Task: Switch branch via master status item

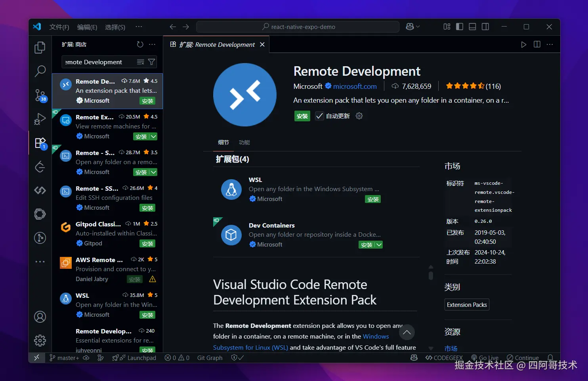Action: coord(64,358)
